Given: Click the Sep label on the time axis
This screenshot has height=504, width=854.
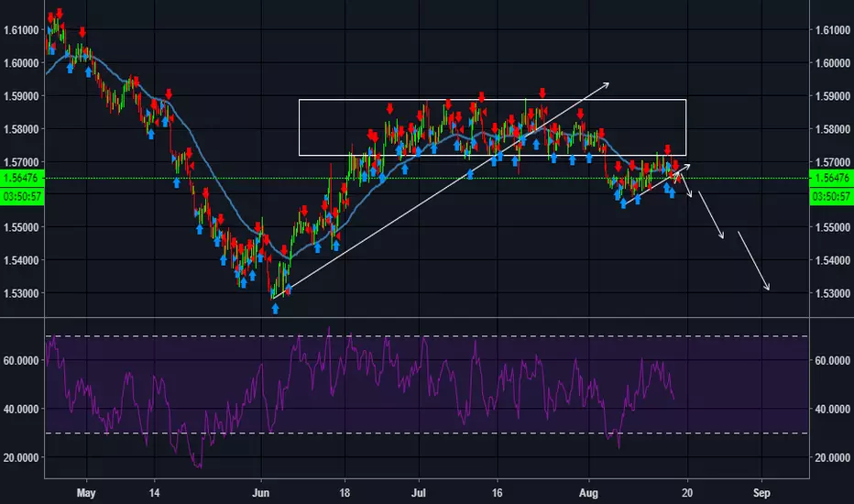Looking at the screenshot, I should tap(761, 493).
